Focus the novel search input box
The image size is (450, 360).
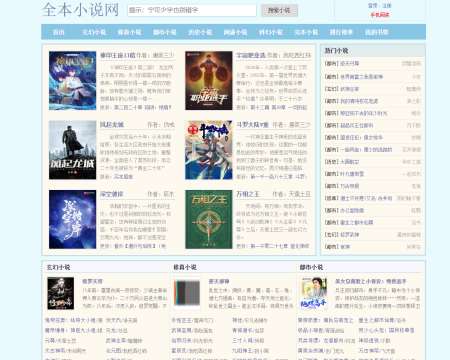(192, 10)
